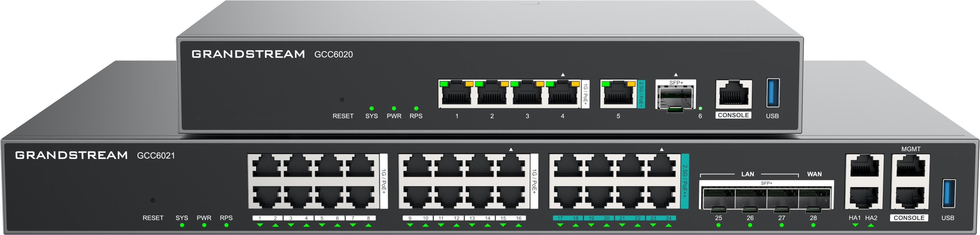This screenshot has height=235, width=980.
Task: Click the GCC6021 RESET pinhole button
Action: [153, 200]
